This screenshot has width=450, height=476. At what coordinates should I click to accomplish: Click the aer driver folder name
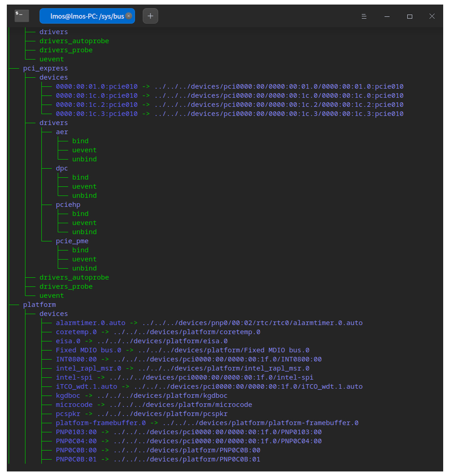click(x=62, y=132)
